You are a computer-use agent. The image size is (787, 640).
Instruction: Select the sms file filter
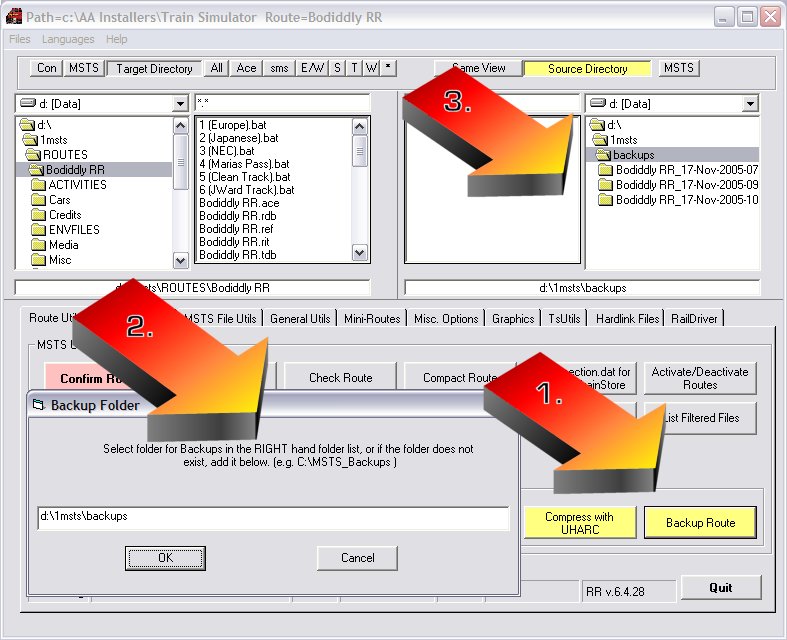click(x=279, y=68)
